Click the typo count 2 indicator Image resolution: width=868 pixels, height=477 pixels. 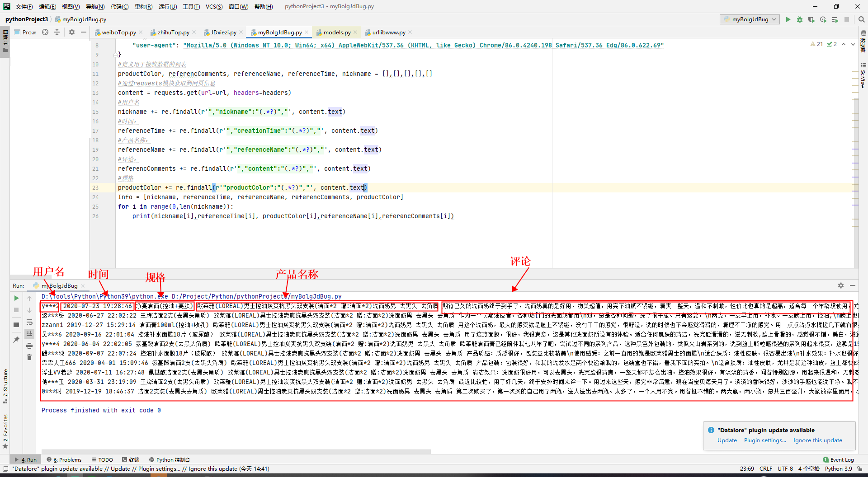pyautogui.click(x=832, y=44)
